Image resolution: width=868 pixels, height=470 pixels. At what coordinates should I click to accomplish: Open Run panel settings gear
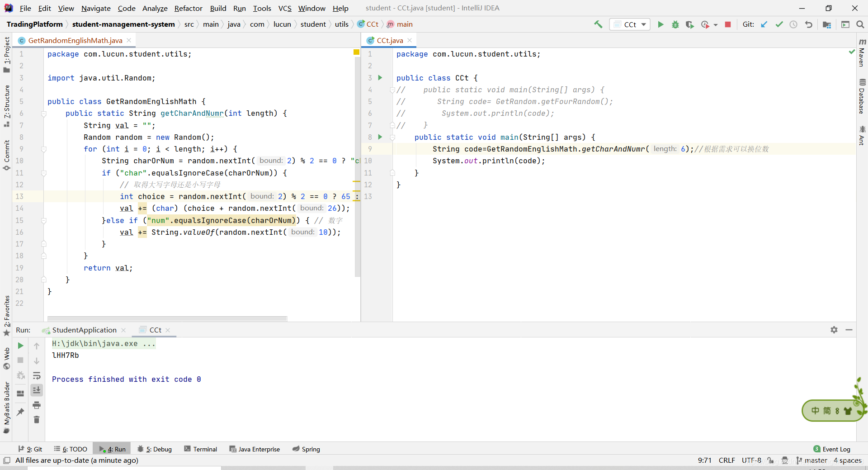[834, 330]
